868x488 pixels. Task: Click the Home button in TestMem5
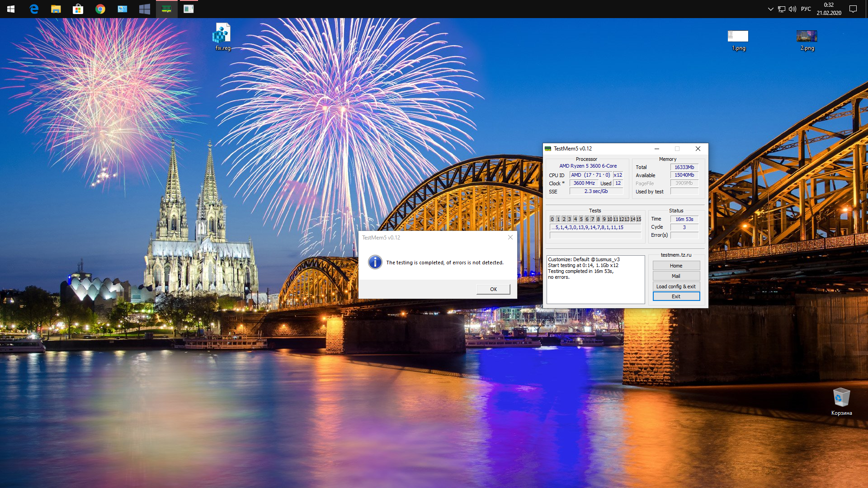[x=676, y=266]
